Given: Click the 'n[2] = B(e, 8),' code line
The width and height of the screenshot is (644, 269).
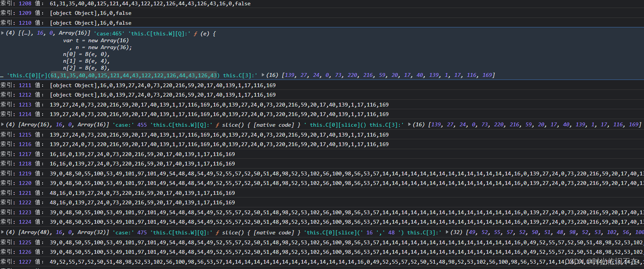Looking at the screenshot, I should 86,68.
